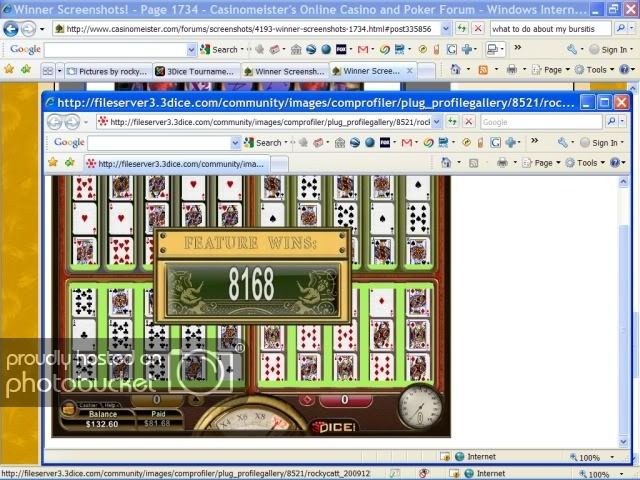Show more Google toolbar buttons in inner window
The width and height of the screenshot is (640, 480).
tap(534, 141)
